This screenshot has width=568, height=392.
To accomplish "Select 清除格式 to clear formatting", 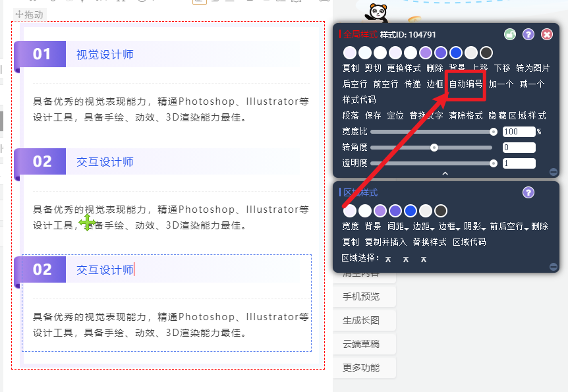I will tap(466, 115).
